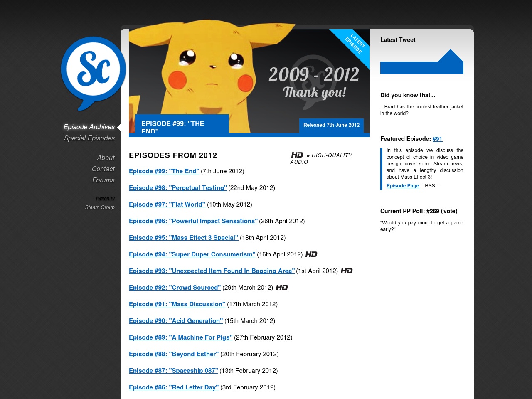Click the Latest Tweet heading

click(398, 40)
